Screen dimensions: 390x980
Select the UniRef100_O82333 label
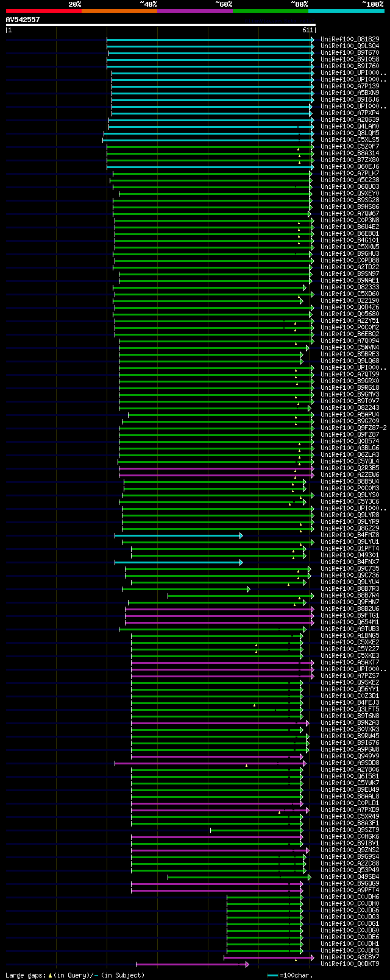(350, 287)
